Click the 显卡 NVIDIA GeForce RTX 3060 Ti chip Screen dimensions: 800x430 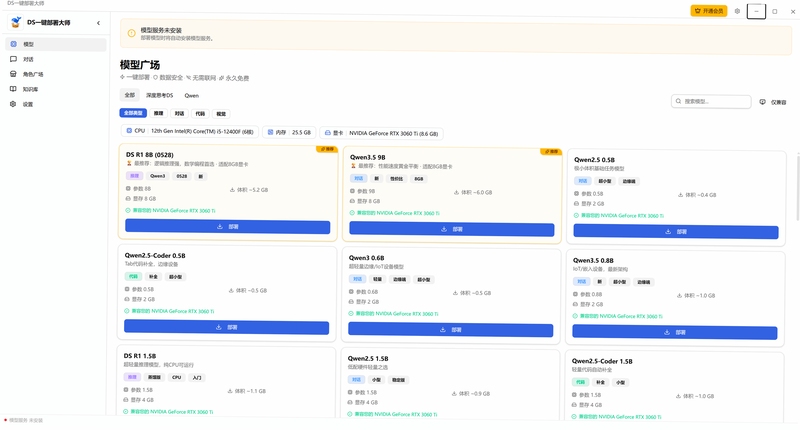382,133
